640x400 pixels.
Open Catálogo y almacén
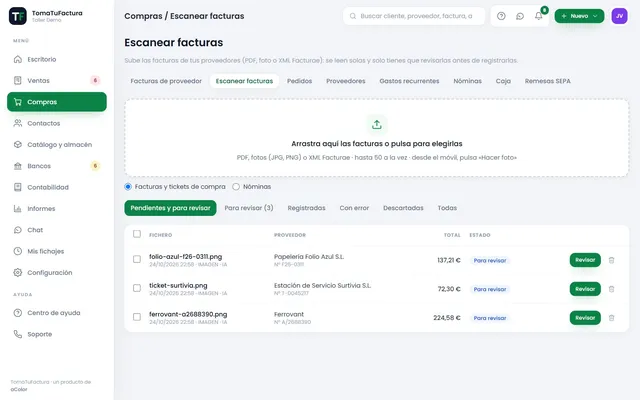[x=57, y=144]
